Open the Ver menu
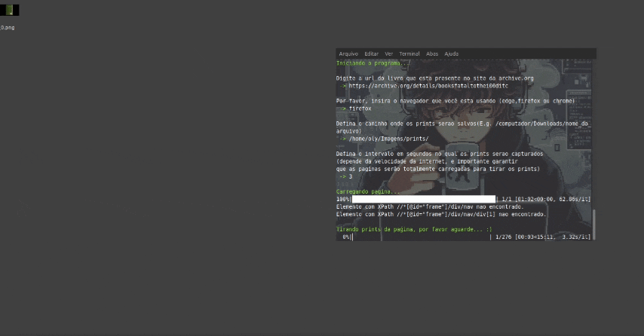The height and width of the screenshot is (336, 644). coord(388,53)
